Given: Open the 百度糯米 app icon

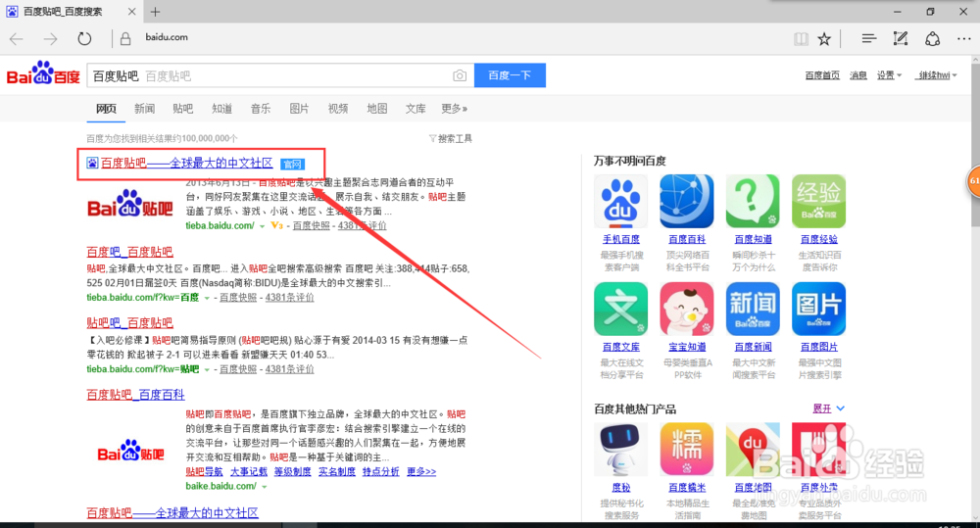Looking at the screenshot, I should point(687,450).
